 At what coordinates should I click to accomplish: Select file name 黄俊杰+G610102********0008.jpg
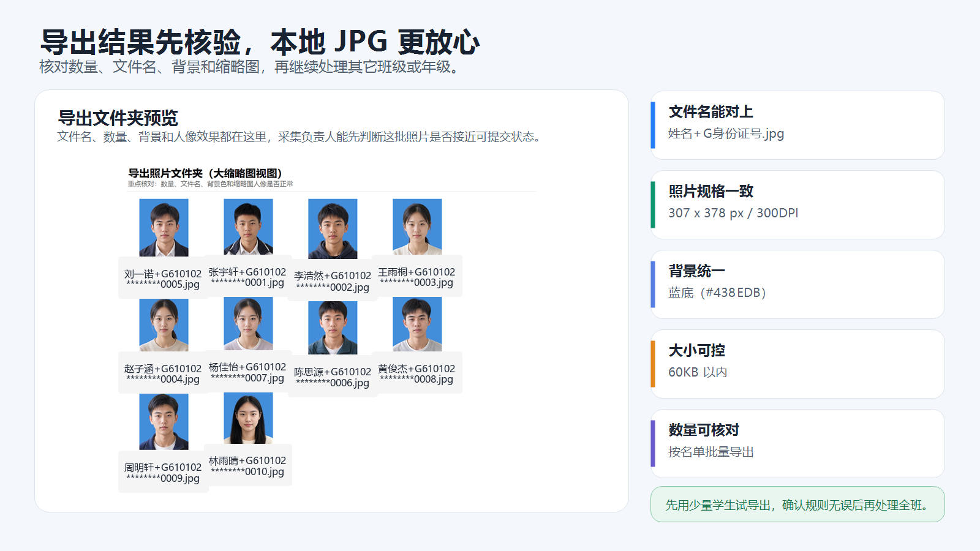tap(417, 374)
